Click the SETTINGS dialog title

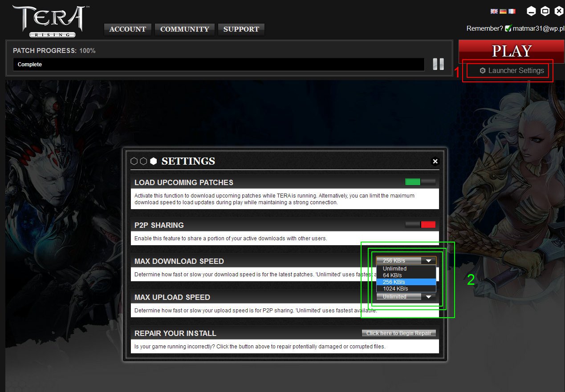[188, 161]
